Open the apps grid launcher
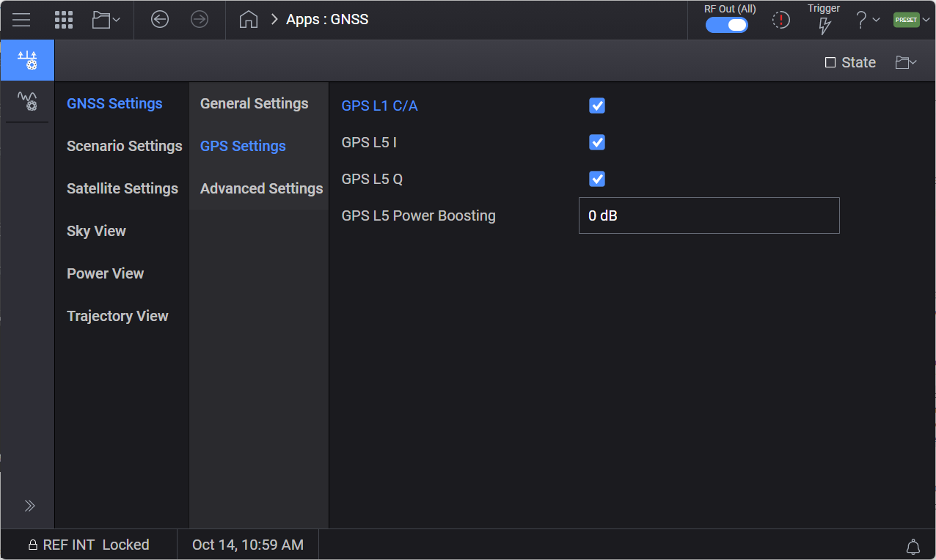The height and width of the screenshot is (560, 936). (64, 20)
